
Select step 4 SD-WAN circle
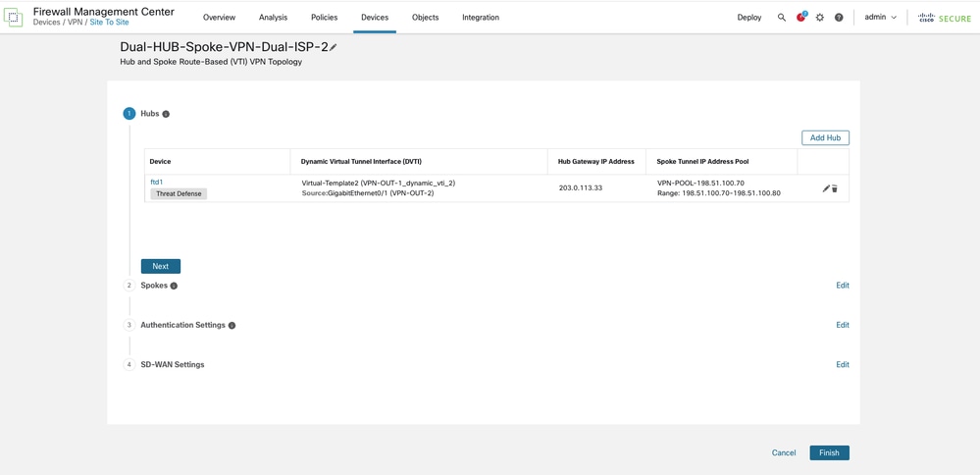coord(129,364)
